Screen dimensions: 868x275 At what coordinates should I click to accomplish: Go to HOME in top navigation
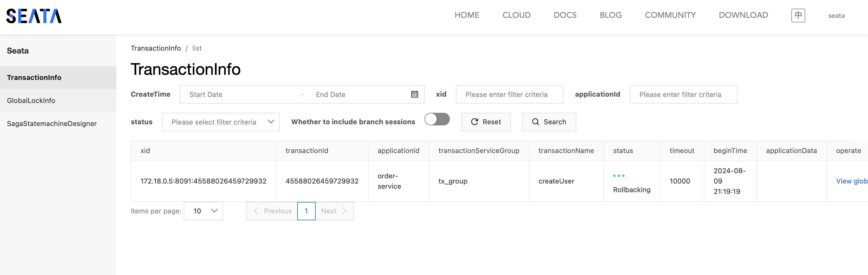point(467,15)
